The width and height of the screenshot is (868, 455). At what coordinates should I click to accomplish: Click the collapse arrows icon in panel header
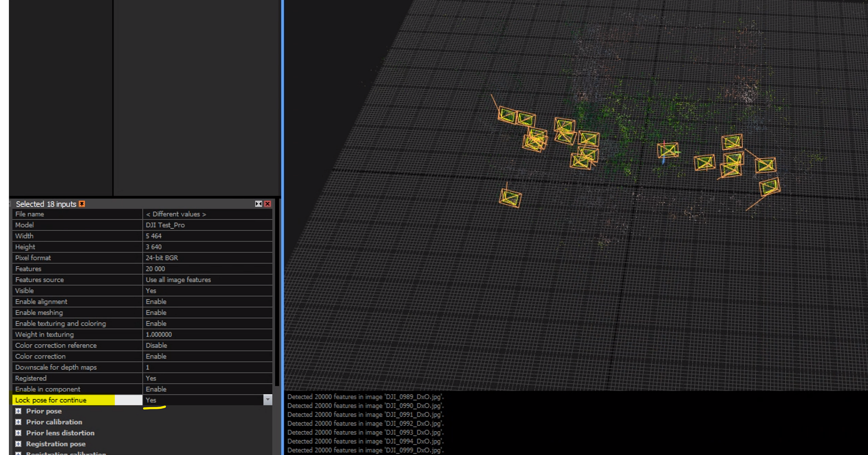coord(258,204)
